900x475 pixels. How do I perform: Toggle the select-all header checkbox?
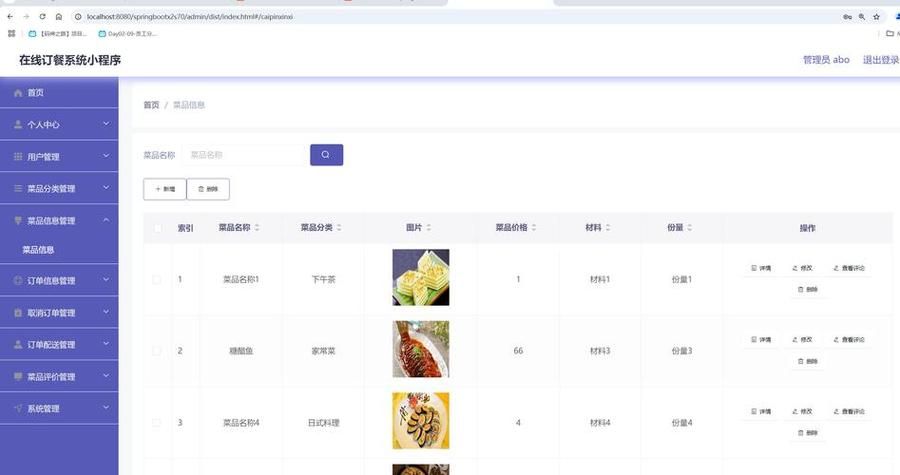click(x=157, y=228)
